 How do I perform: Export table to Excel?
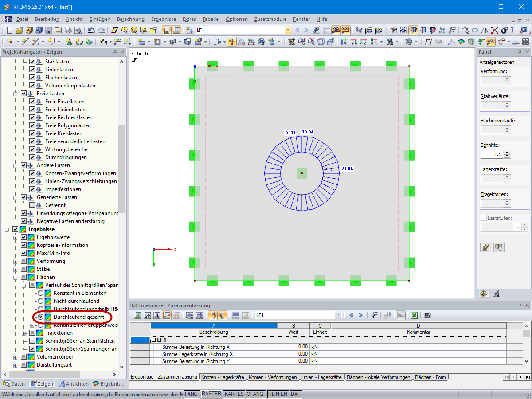(414, 315)
